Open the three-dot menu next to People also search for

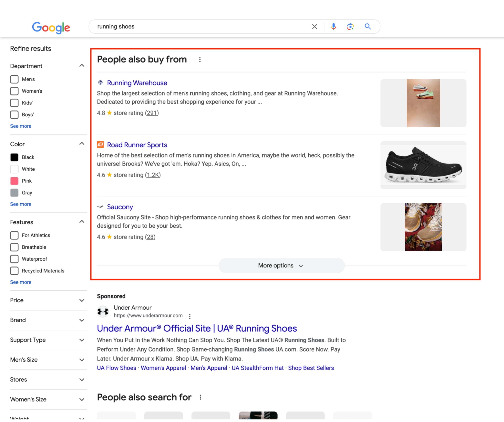200,397
